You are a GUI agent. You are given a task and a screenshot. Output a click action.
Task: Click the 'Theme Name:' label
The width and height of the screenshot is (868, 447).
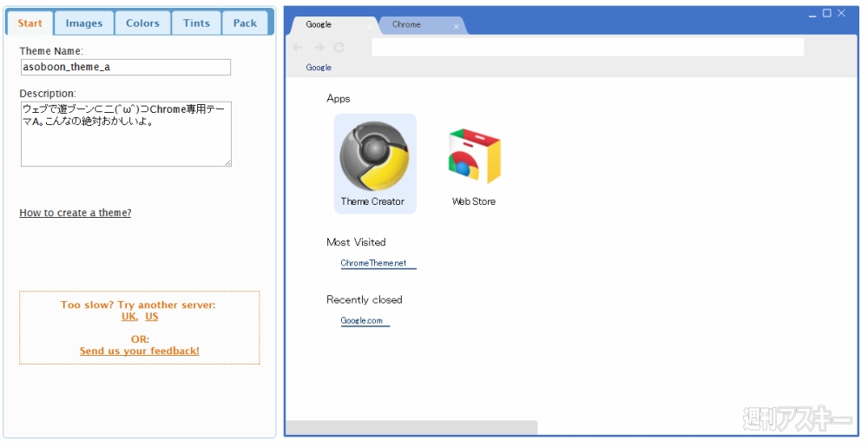pos(51,51)
